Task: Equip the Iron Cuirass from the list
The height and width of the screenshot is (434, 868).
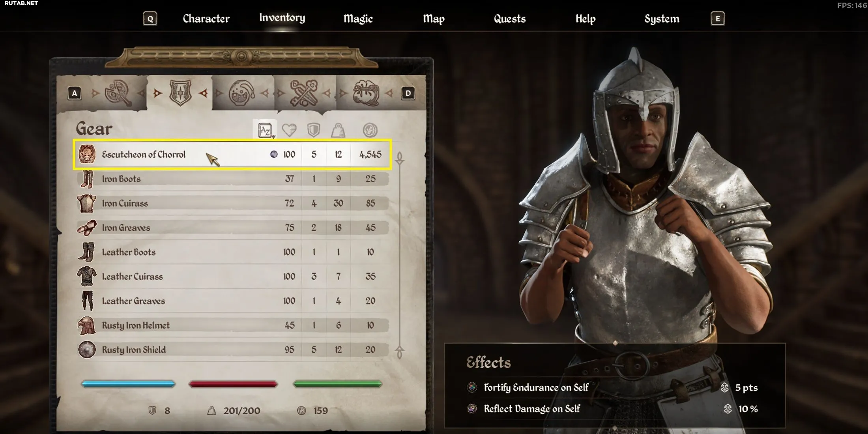Action: pyautogui.click(x=232, y=203)
